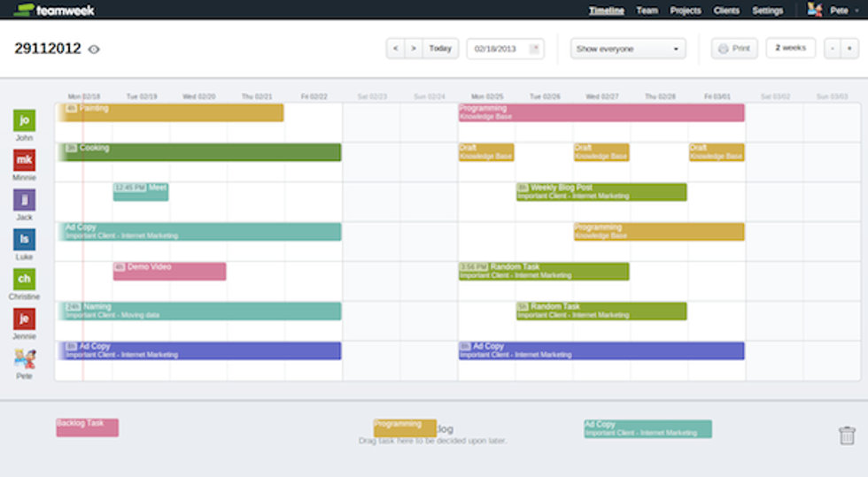Select Luke's orange Programming task
The image size is (868, 477).
tap(659, 231)
